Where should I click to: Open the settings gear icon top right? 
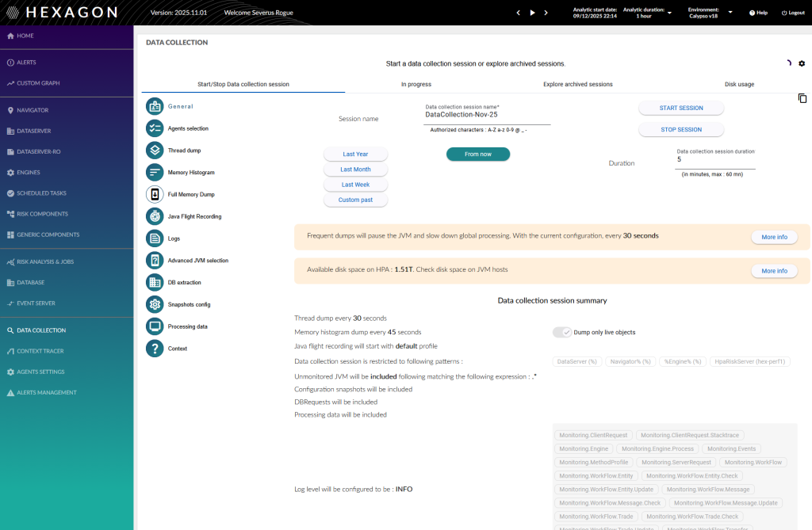[x=801, y=63]
